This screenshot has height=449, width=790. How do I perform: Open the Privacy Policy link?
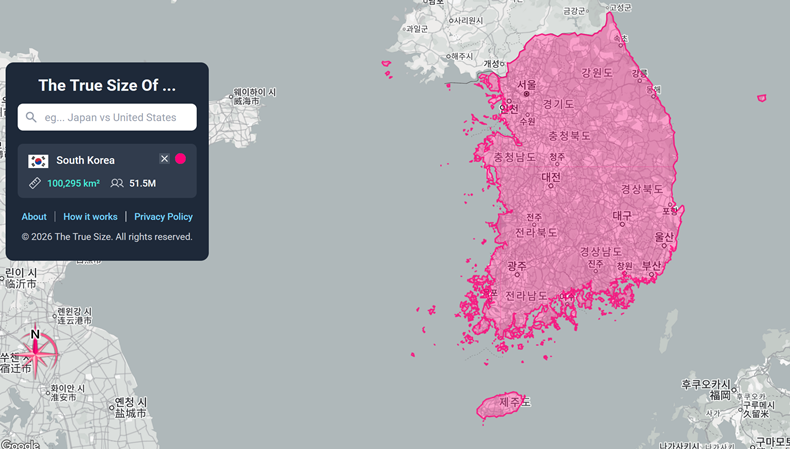163,217
